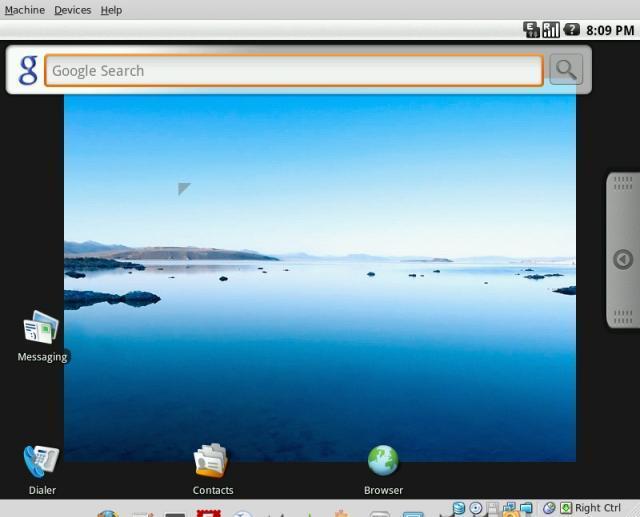
Task: Click the unknown battery status icon
Action: point(571,29)
